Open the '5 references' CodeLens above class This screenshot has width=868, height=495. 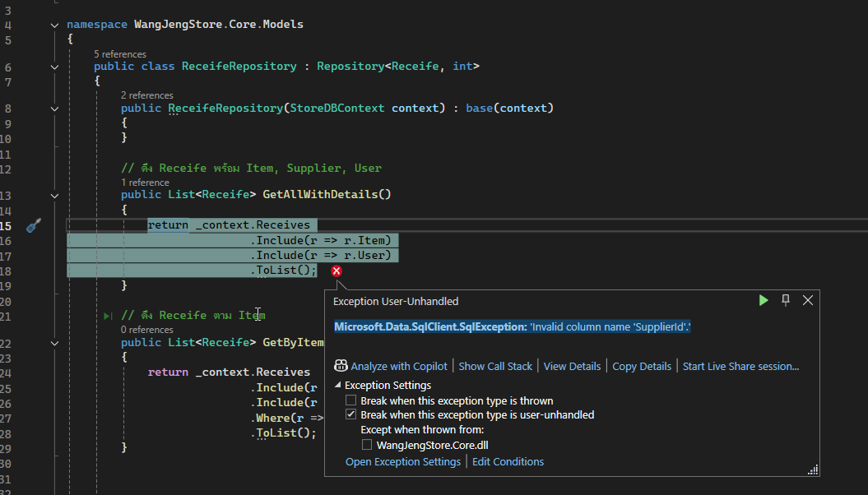click(119, 54)
